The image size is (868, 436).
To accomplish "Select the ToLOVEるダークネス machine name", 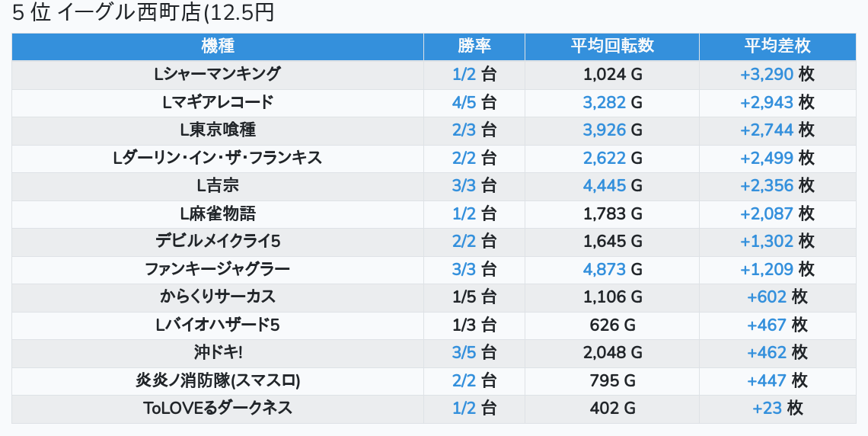I will click(218, 409).
